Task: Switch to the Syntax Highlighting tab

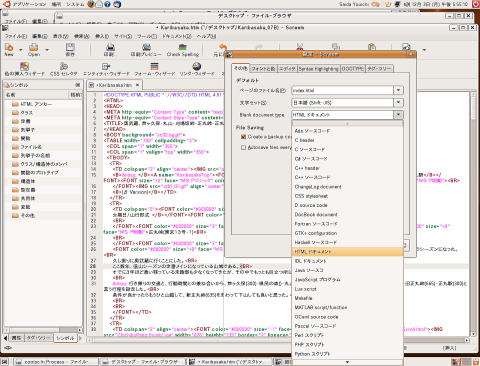Action: 318,69
